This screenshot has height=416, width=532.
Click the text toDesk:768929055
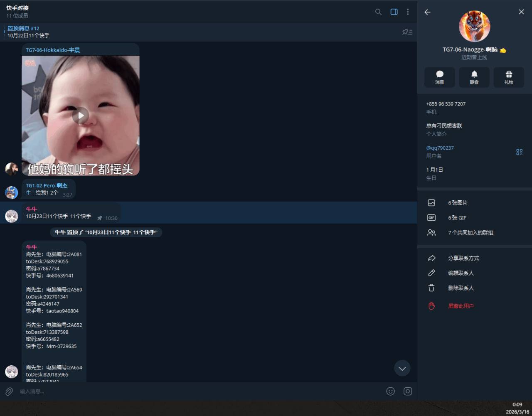coord(47,261)
